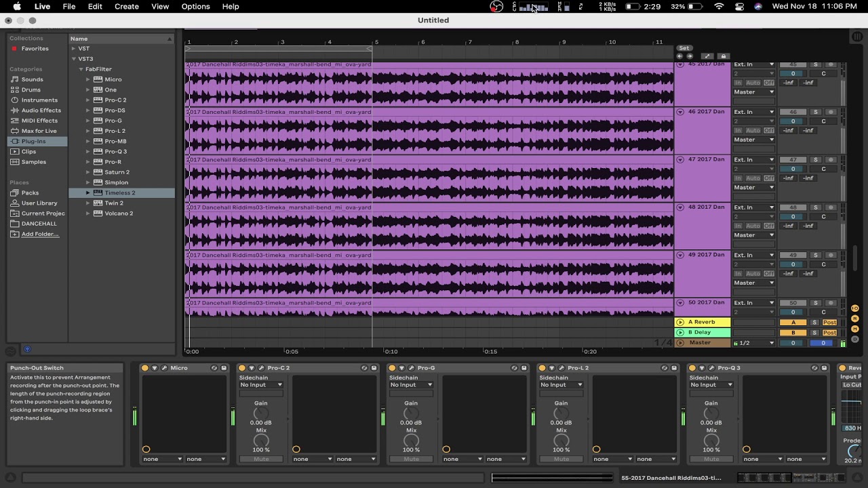868x488 pixels.
Task: Save Pro-G preset with disk icon
Action: coord(524,368)
